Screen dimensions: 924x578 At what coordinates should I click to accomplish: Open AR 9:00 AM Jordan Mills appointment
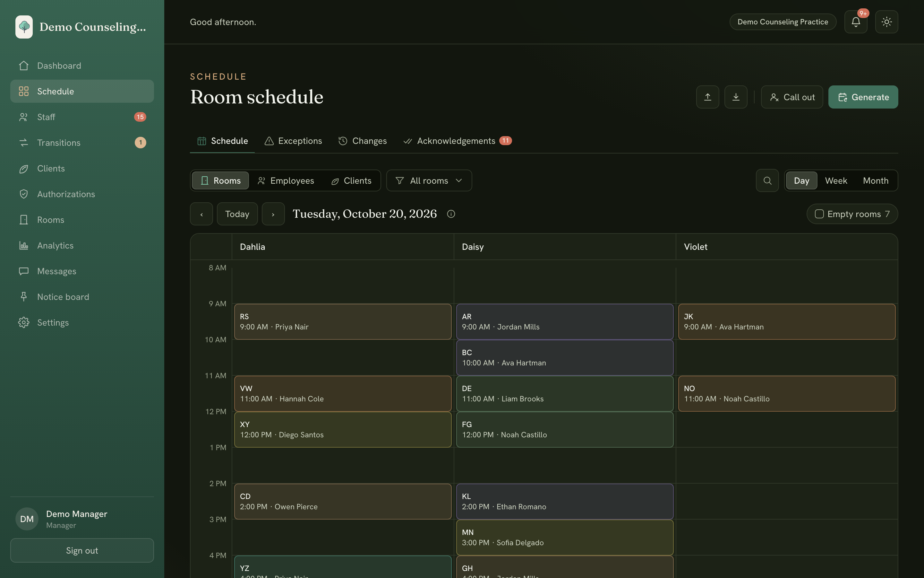click(565, 322)
